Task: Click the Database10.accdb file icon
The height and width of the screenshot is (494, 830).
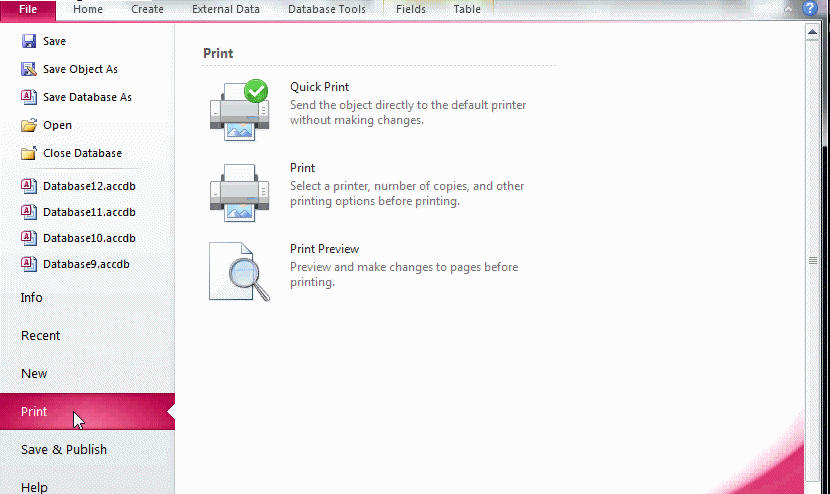Action: coord(29,238)
